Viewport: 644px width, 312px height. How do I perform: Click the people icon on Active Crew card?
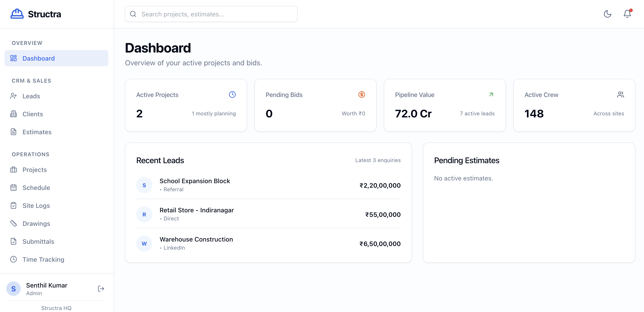point(621,94)
